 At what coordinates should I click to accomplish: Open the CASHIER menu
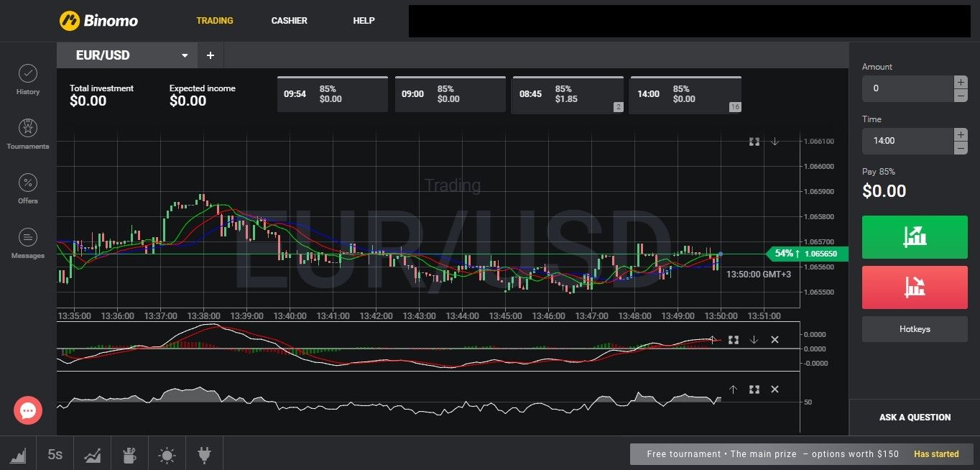point(290,21)
